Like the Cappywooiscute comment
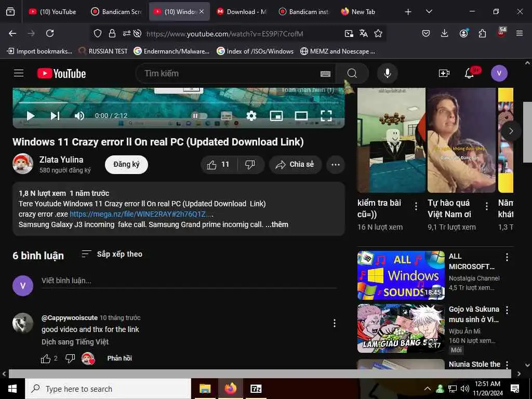532x399 pixels. [x=46, y=358]
